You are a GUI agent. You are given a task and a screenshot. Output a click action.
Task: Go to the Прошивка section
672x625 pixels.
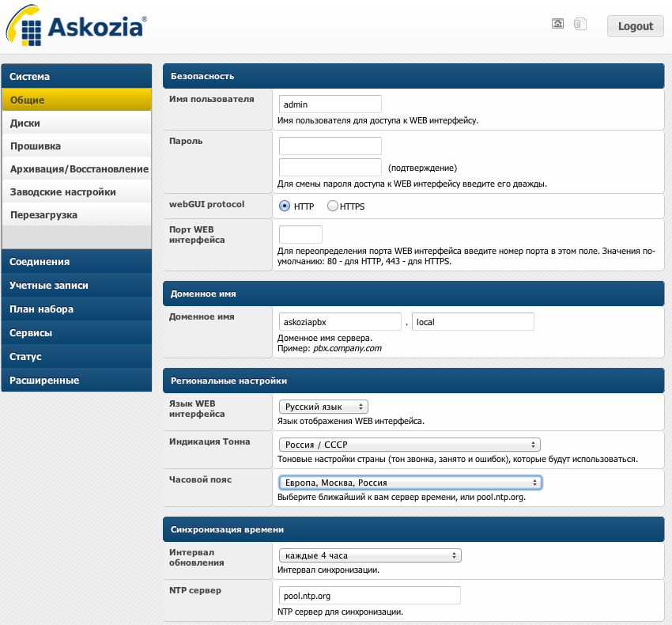(77, 146)
